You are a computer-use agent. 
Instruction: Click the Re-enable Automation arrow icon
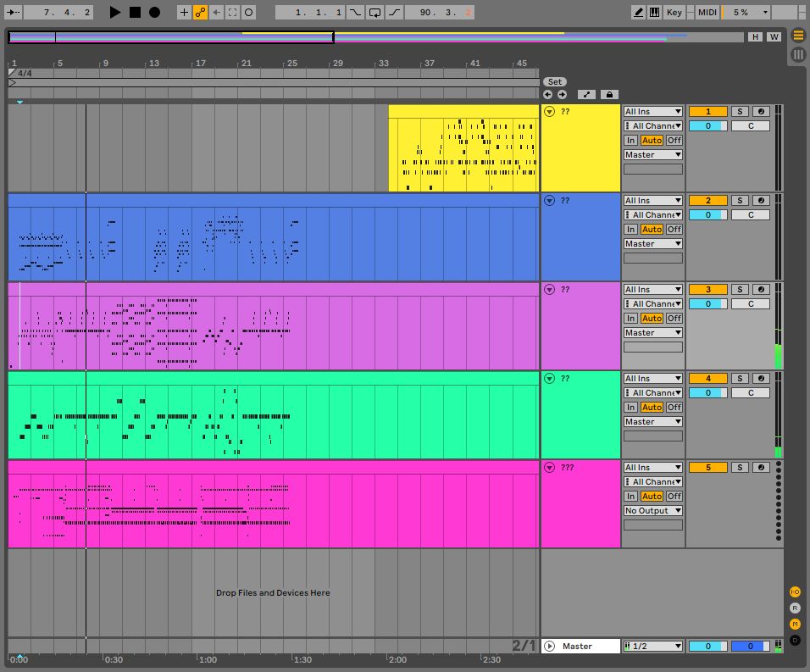click(216, 13)
